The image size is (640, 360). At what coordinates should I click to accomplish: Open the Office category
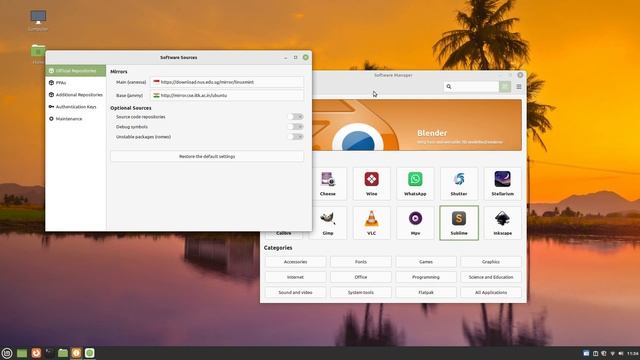click(361, 277)
